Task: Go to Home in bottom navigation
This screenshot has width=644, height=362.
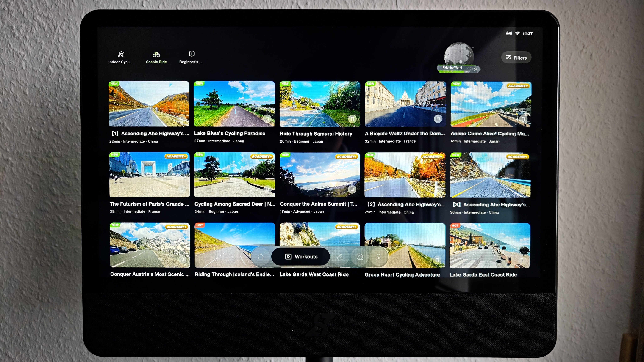Action: coord(261,257)
